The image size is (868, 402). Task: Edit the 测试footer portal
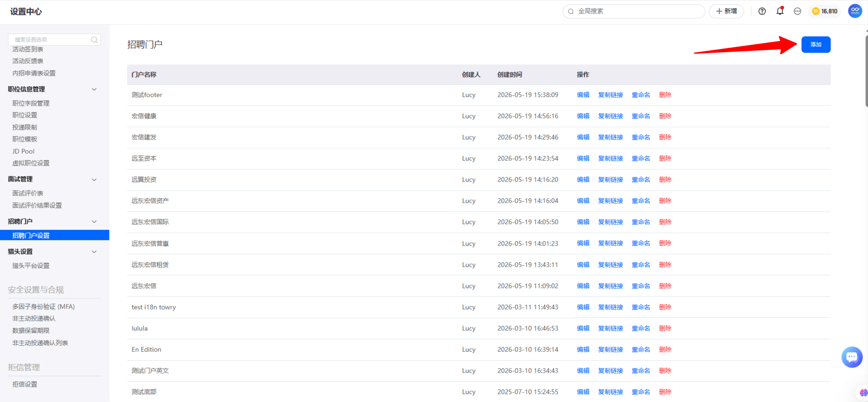583,95
